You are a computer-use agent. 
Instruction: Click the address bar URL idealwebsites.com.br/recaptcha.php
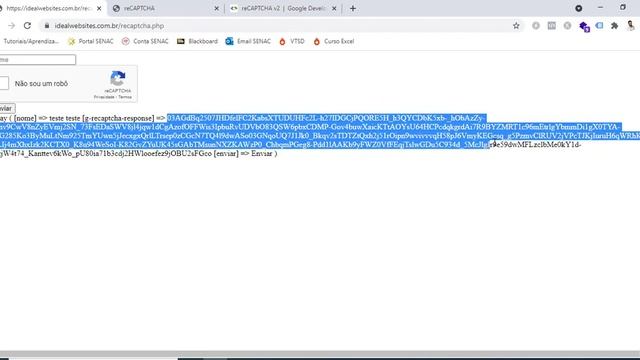109,26
